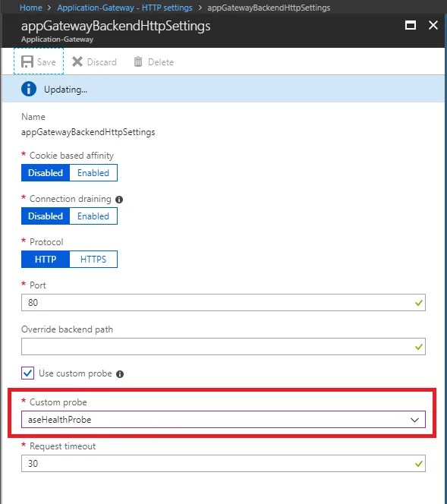Click the Use custom probe info icon
447x504 pixels.
[120, 374]
